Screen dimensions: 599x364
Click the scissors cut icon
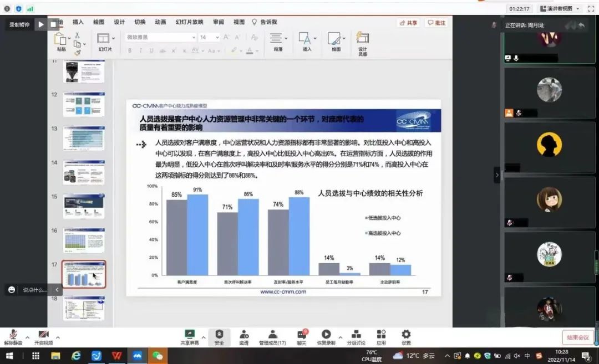77,35
